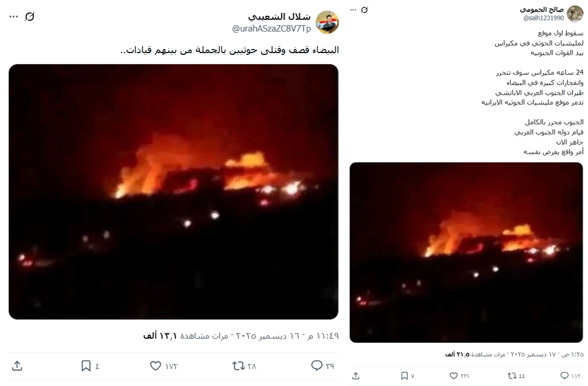Image resolution: width=588 pixels, height=386 pixels.
Task: Like the left tweet via heart icon
Action: tap(155, 366)
